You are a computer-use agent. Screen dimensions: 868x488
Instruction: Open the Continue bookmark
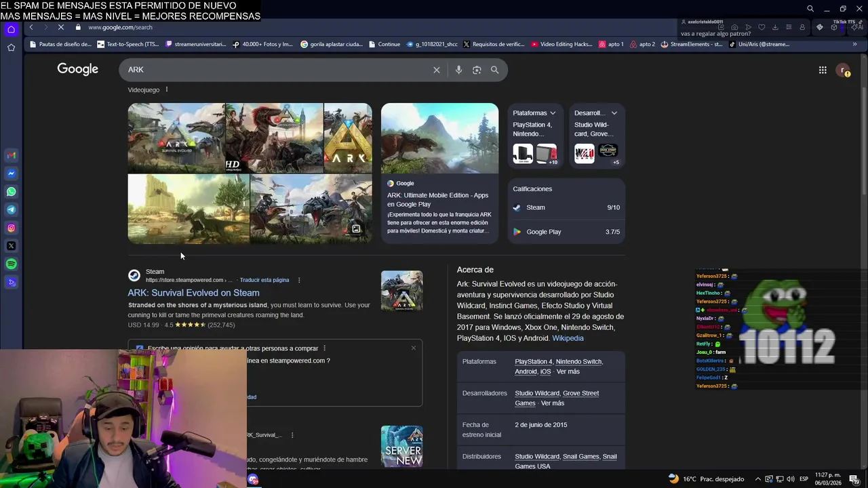click(384, 45)
